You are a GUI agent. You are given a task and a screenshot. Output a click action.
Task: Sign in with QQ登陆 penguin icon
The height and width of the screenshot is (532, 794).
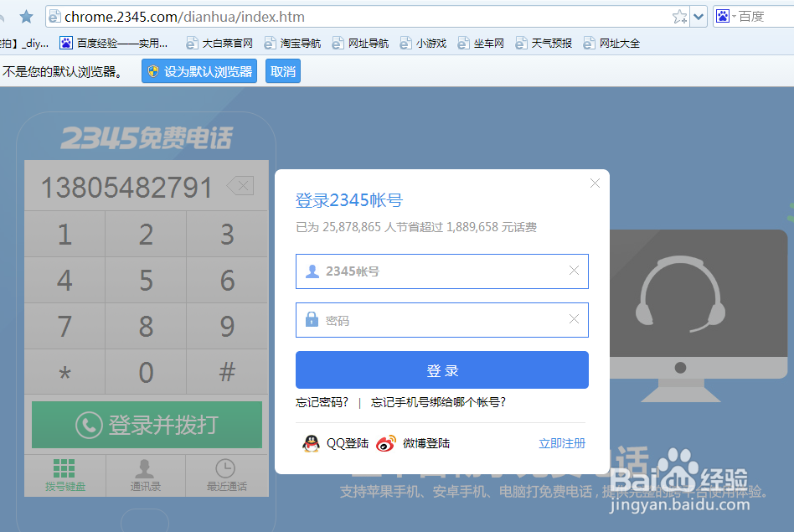tap(335, 443)
